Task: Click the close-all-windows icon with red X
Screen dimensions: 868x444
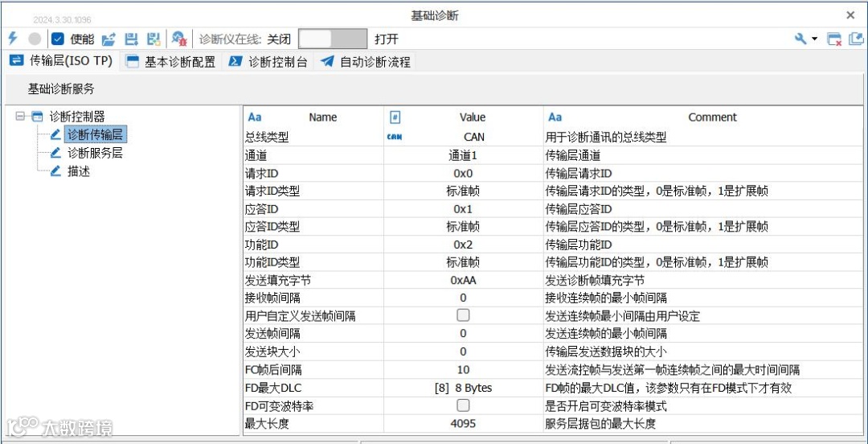Action: [x=834, y=39]
